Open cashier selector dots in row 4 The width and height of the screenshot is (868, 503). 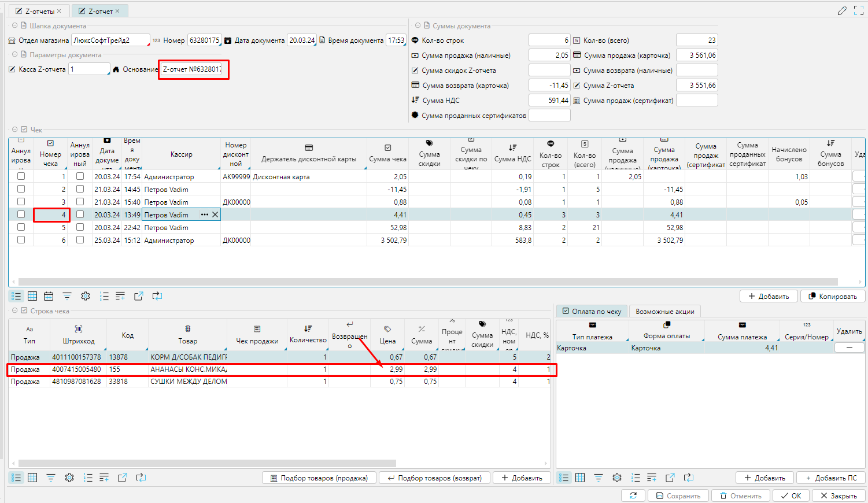click(x=204, y=214)
